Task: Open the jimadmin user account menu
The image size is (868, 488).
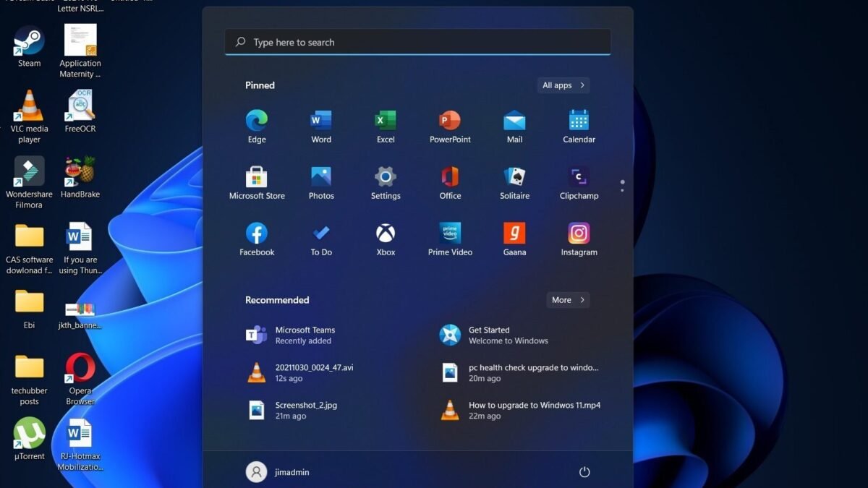Action: click(x=278, y=472)
